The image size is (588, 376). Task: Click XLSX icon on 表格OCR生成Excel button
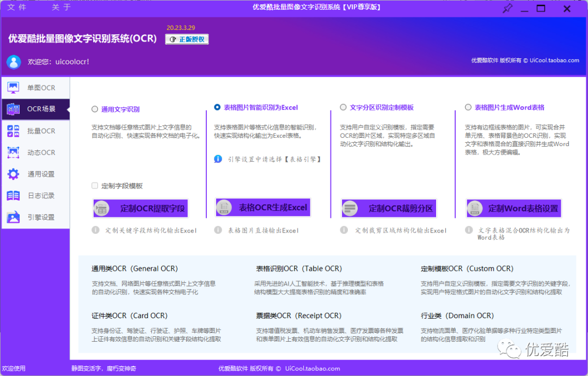pyautogui.click(x=224, y=207)
